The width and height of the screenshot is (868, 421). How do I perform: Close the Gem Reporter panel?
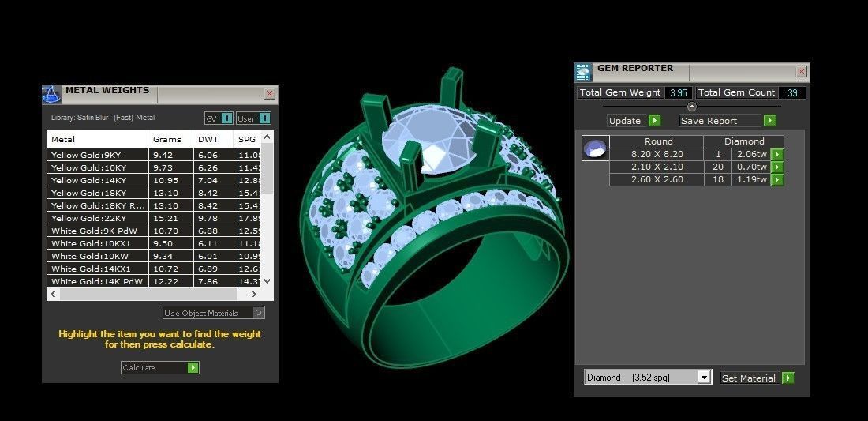click(801, 71)
